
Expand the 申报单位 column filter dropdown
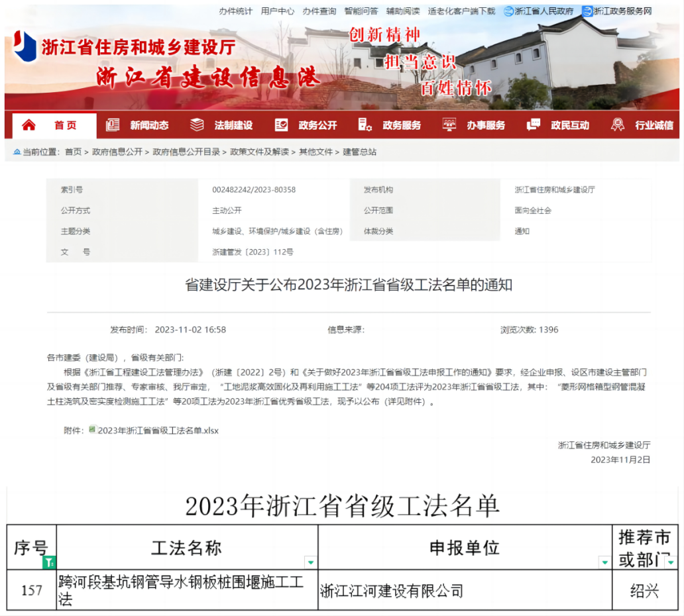(604, 563)
